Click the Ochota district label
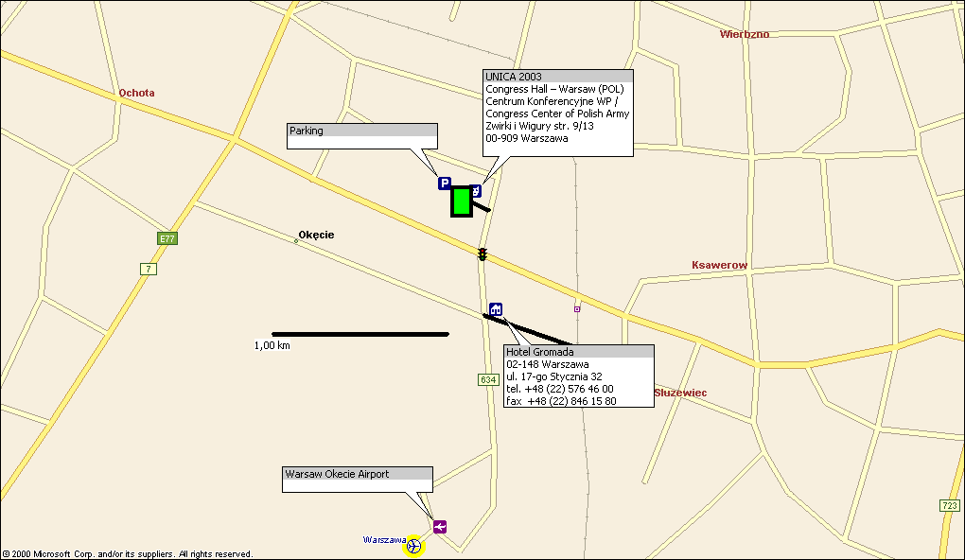The image size is (965, 560). click(136, 93)
